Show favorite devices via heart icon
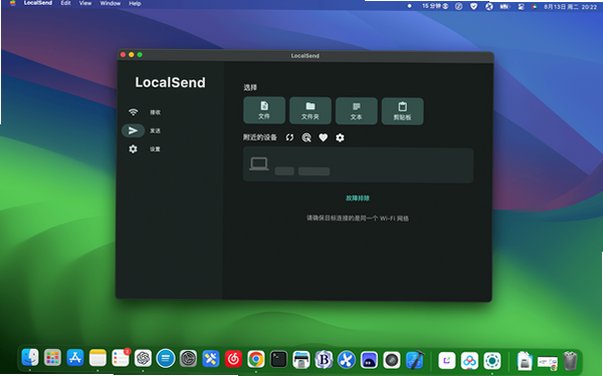The width and height of the screenshot is (603, 376). coord(323,137)
